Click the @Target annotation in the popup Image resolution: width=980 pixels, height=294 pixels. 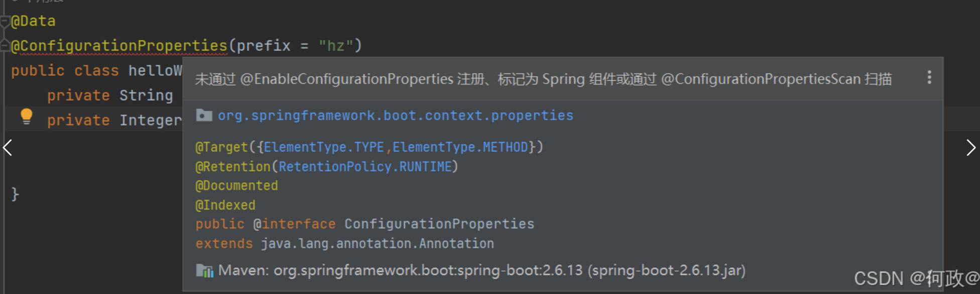point(221,147)
